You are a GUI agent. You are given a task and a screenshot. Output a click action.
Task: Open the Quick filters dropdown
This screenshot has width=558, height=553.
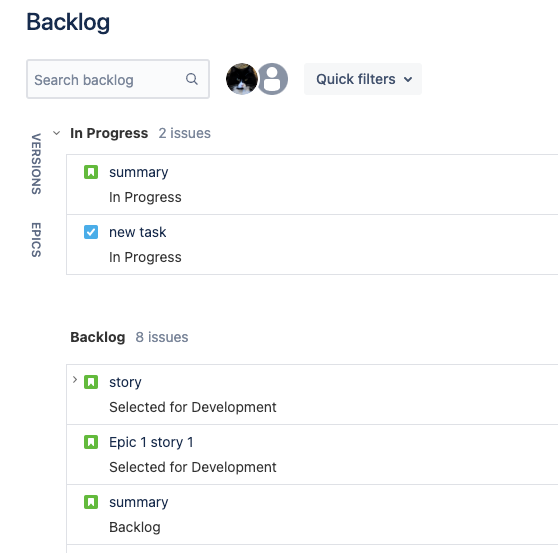[363, 79]
